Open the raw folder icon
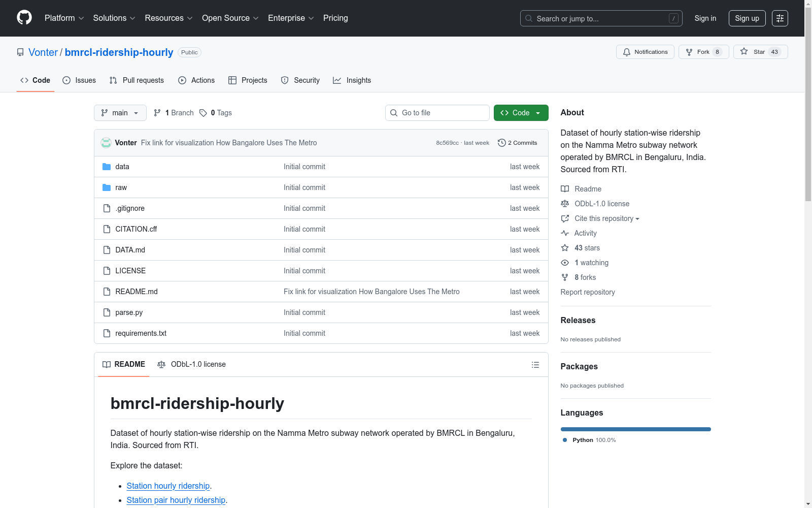 click(x=107, y=187)
